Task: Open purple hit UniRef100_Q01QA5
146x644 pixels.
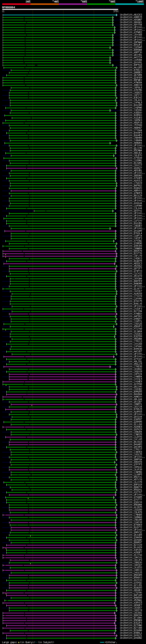Action: 131,231
